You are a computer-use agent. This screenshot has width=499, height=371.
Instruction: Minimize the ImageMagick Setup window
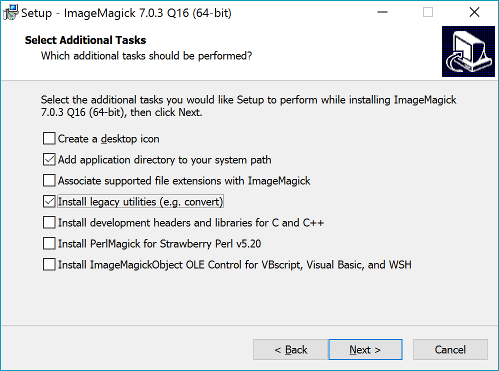382,12
